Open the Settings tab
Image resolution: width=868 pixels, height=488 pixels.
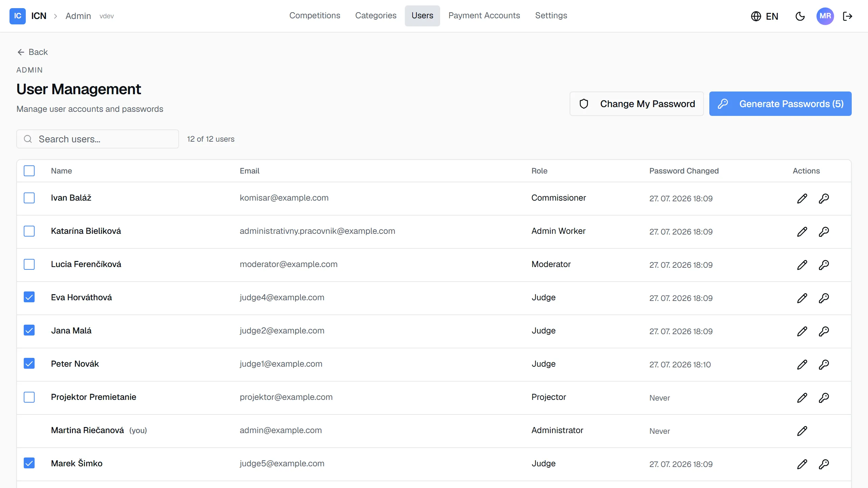coord(551,16)
